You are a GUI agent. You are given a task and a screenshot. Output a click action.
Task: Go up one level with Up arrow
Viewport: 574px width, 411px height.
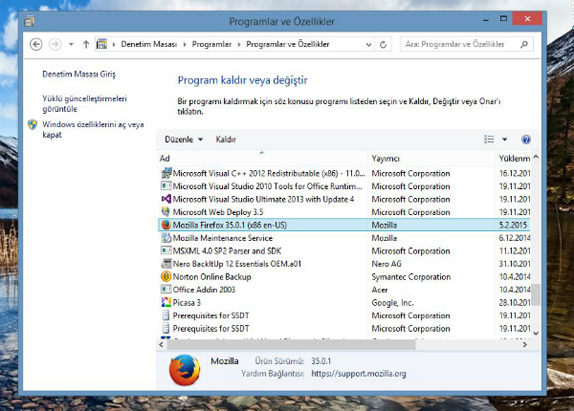pyautogui.click(x=86, y=44)
